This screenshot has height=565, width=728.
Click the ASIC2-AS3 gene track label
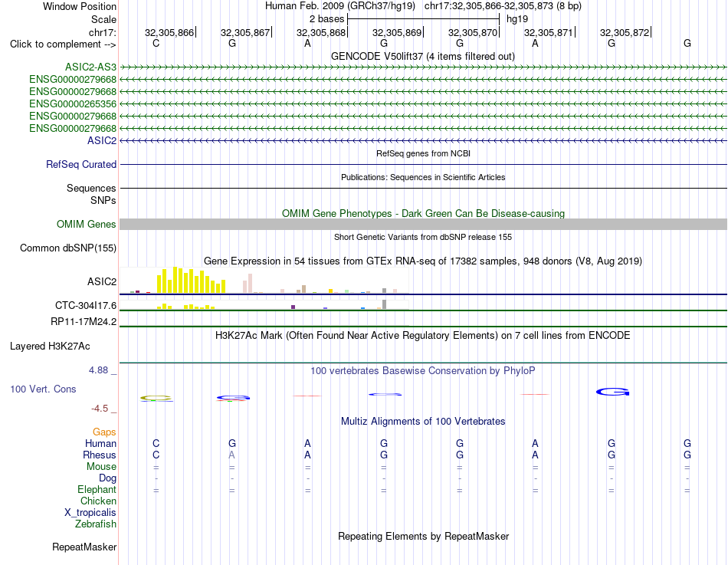(x=90, y=67)
